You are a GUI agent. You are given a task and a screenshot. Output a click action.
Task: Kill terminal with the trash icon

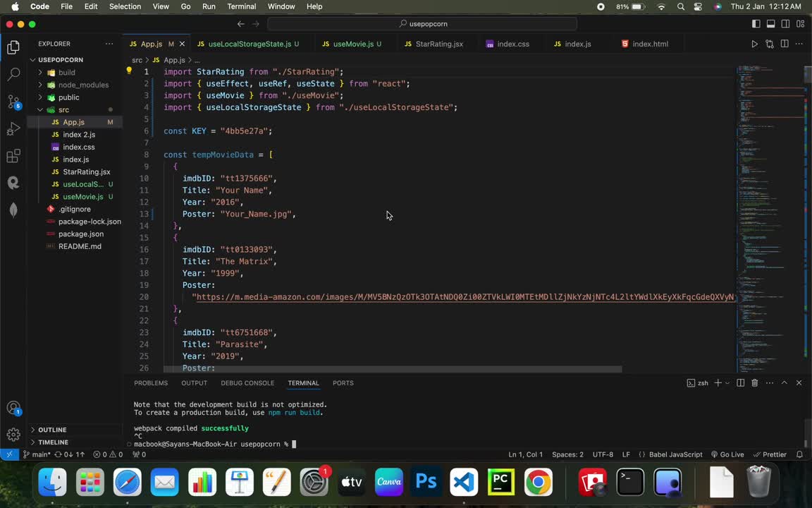pyautogui.click(x=755, y=383)
